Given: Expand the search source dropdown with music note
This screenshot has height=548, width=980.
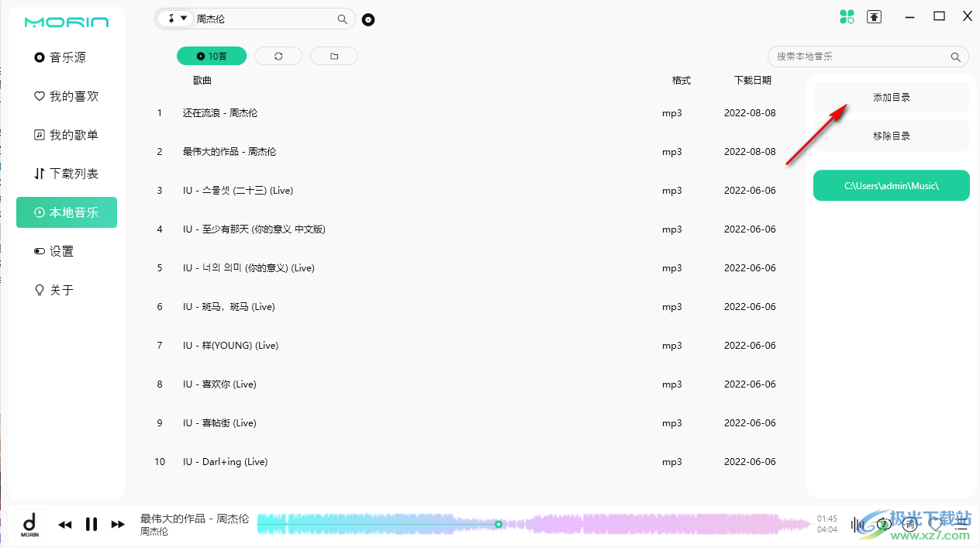Looking at the screenshot, I should tap(175, 17).
